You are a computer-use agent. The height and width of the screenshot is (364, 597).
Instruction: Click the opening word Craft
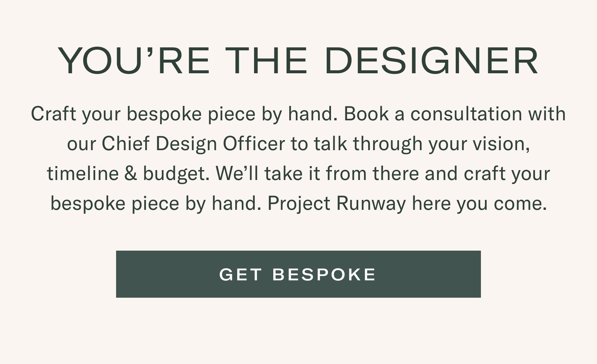(x=53, y=114)
